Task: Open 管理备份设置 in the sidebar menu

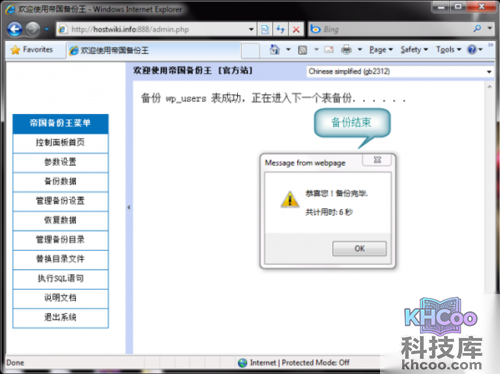Action: (60, 201)
